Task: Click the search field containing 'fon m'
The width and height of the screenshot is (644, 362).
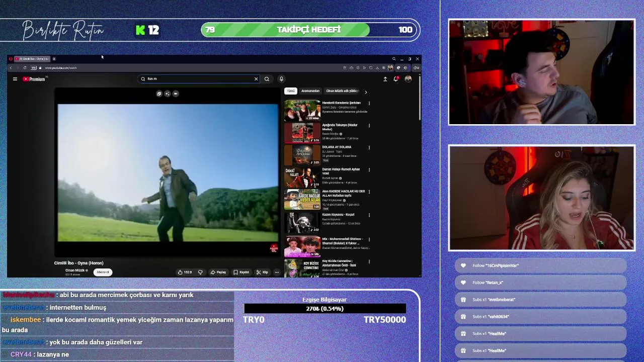Action: [x=199, y=79]
